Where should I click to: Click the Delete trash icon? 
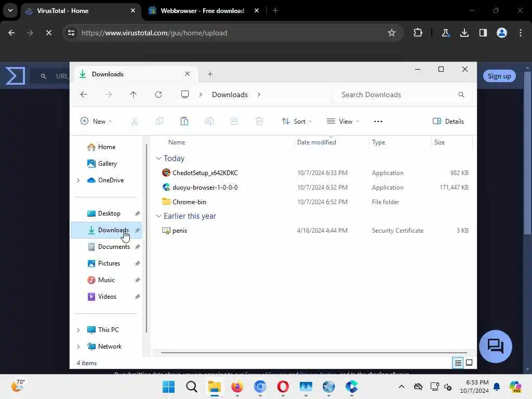[259, 121]
